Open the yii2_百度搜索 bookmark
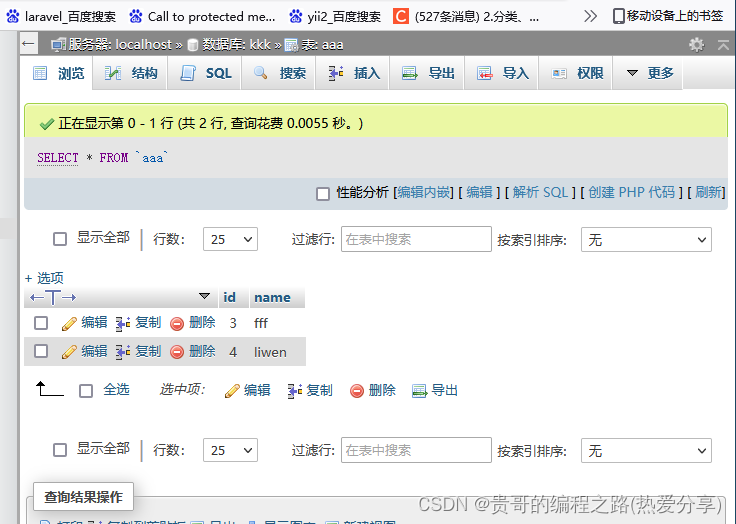 [x=335, y=16]
